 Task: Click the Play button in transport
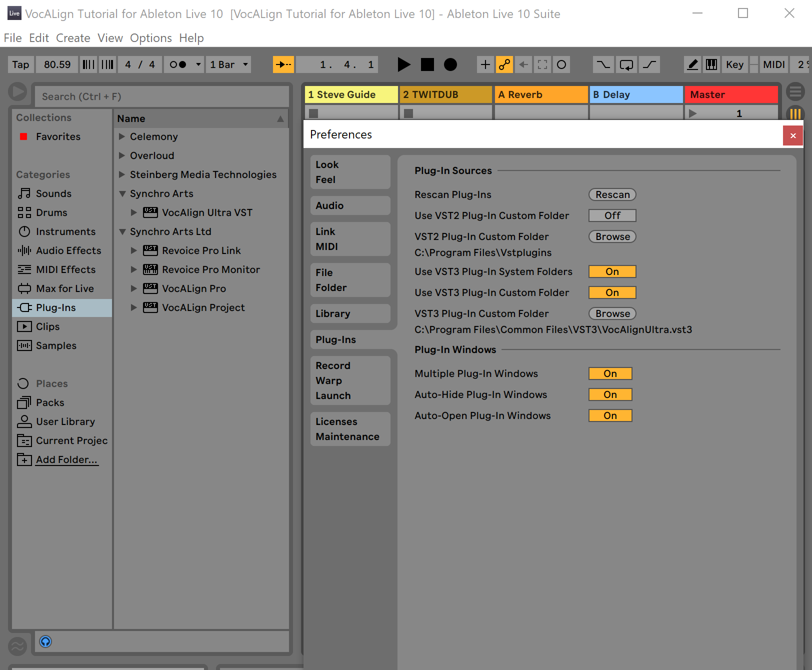403,64
